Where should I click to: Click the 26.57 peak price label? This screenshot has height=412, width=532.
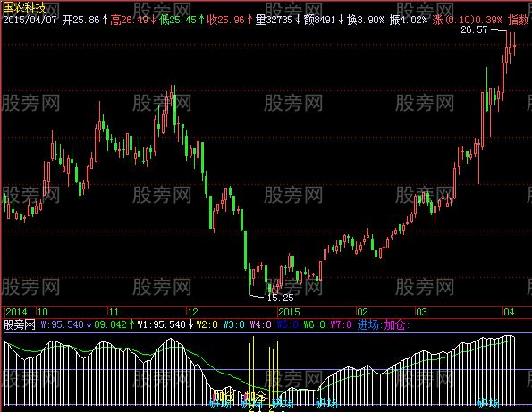pos(474,29)
